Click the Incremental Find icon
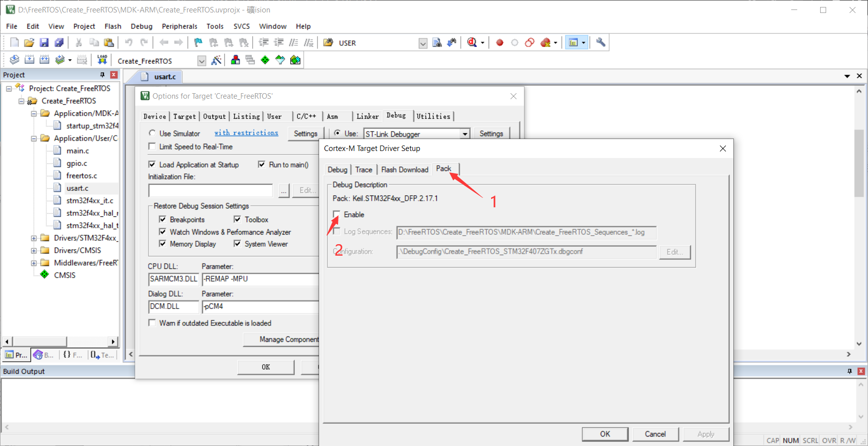The width and height of the screenshot is (868, 446). point(452,43)
